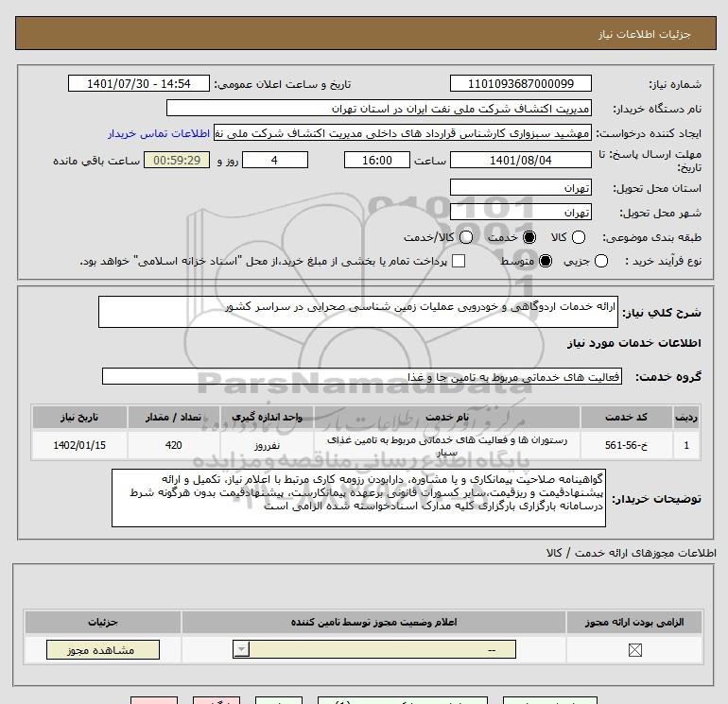Click the الزامی بودن ارائه مجوز header

[634, 623]
